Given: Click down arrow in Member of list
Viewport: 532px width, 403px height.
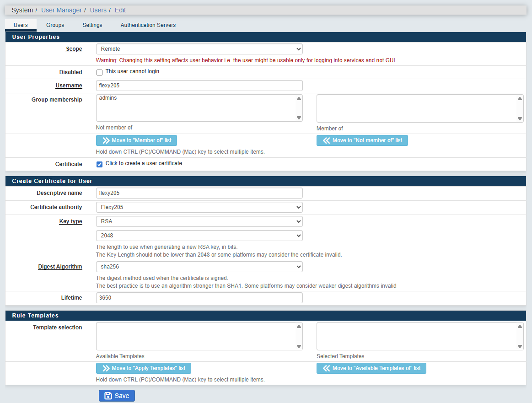Looking at the screenshot, I should [x=520, y=118].
